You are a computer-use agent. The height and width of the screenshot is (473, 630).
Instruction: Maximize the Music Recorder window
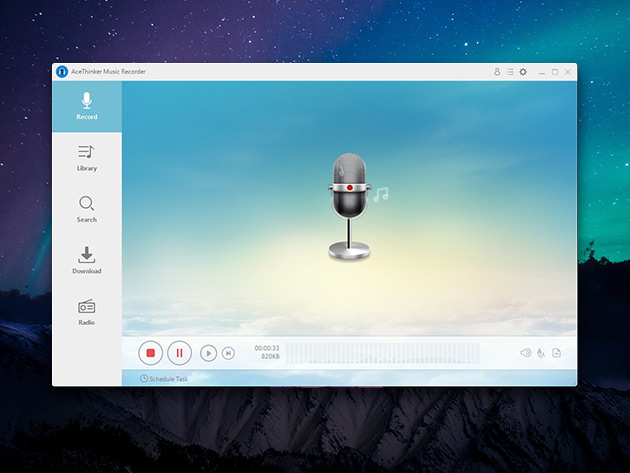click(555, 72)
